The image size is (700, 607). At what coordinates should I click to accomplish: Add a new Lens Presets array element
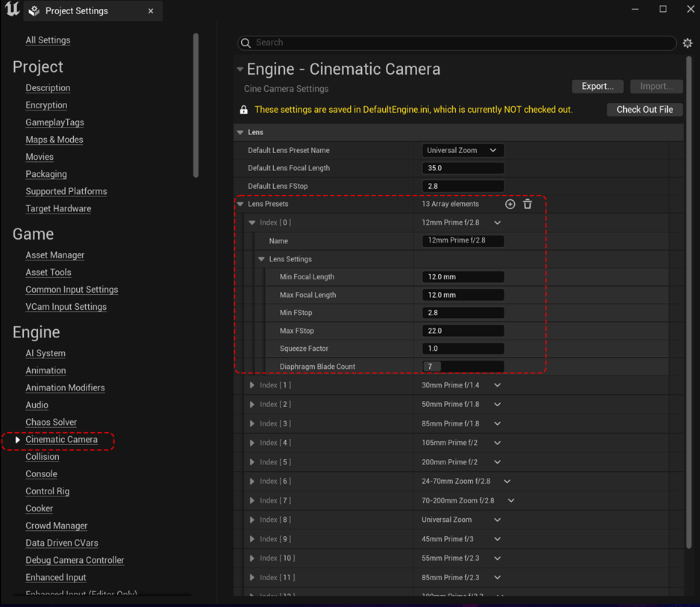pyautogui.click(x=510, y=204)
